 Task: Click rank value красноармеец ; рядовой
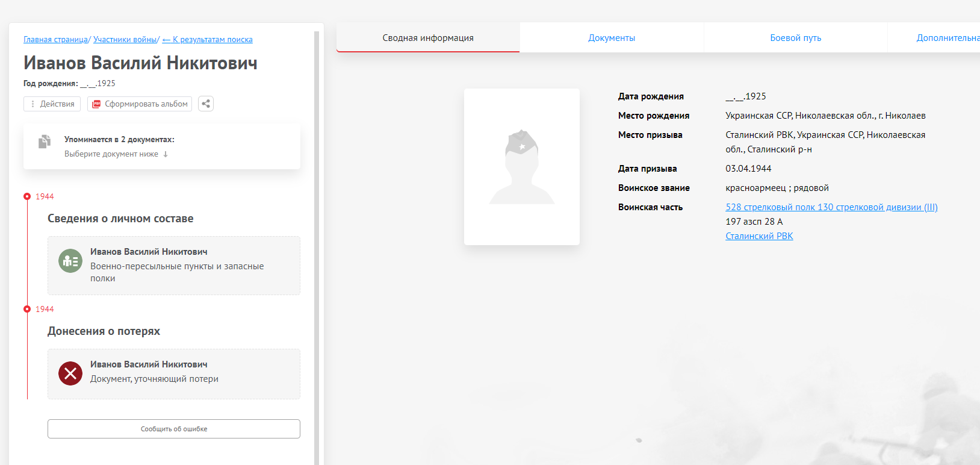(x=777, y=188)
